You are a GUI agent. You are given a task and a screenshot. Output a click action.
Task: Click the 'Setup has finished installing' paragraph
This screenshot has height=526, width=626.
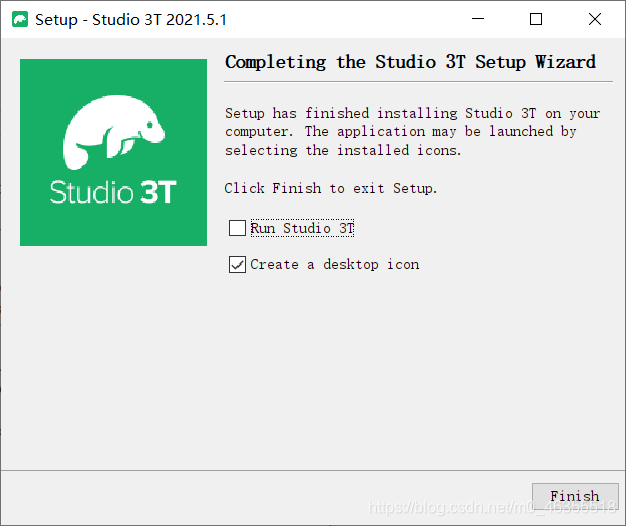(412, 132)
